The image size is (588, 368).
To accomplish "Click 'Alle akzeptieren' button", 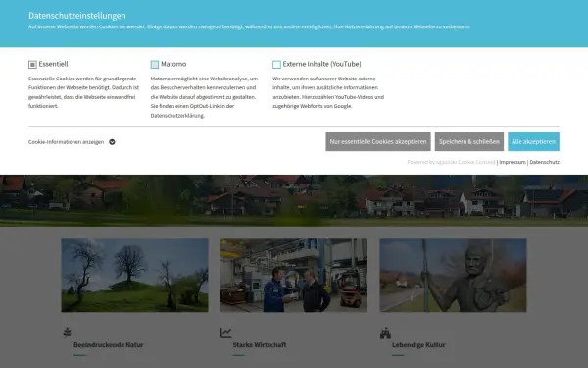I will point(533,142).
